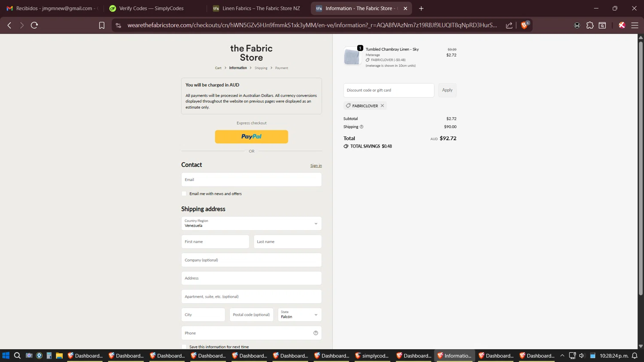Remove the FABRICLOVER discount code

pos(382,106)
